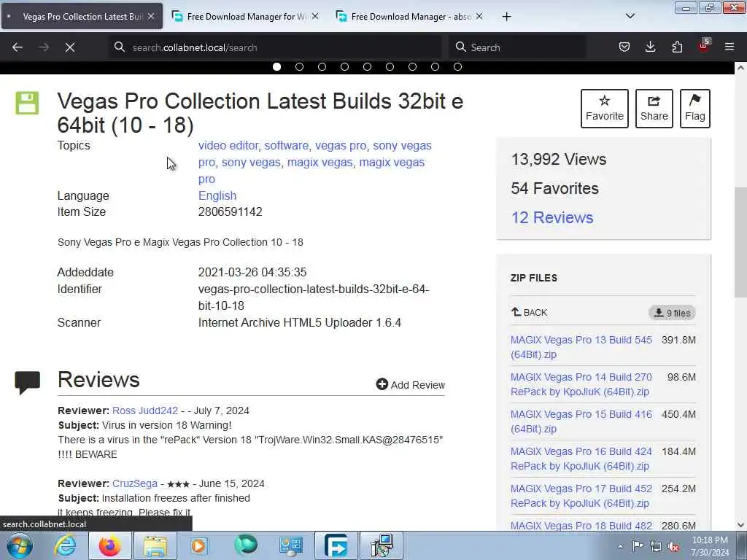The height and width of the screenshot is (560, 747).
Task: Stop page loading with the X button
Action: [x=69, y=47]
